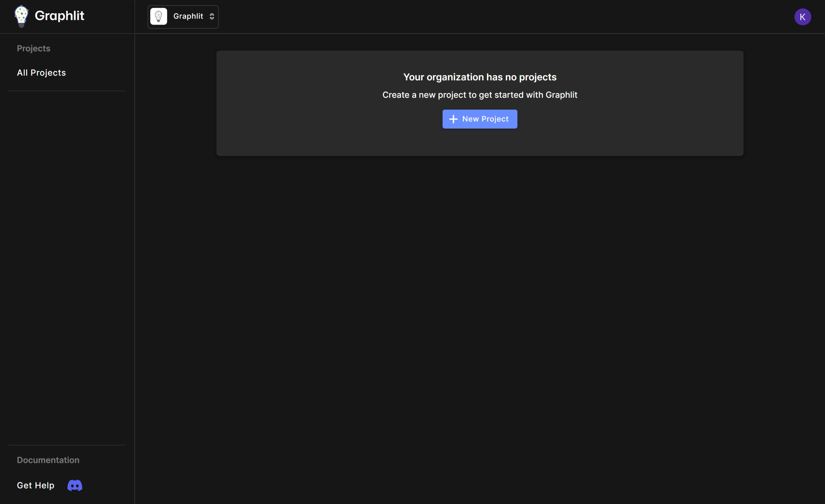Select the Projects sidebar heading

pos(34,48)
